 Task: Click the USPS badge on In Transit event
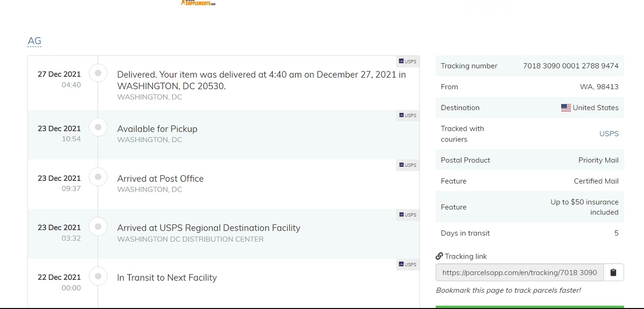point(408,264)
